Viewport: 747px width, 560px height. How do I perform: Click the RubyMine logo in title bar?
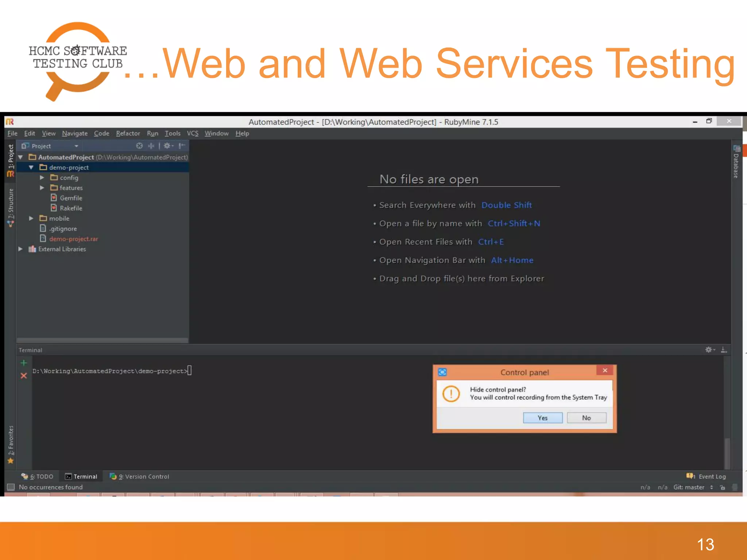point(10,122)
